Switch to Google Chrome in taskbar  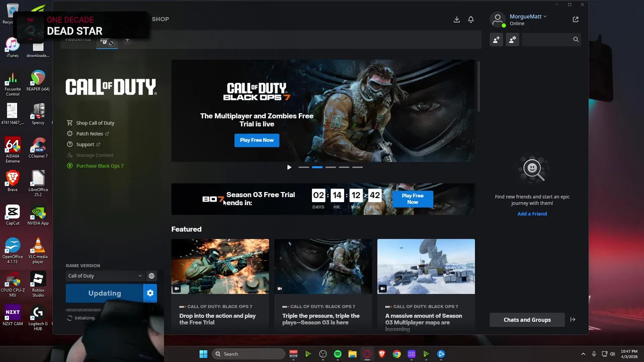(x=396, y=354)
